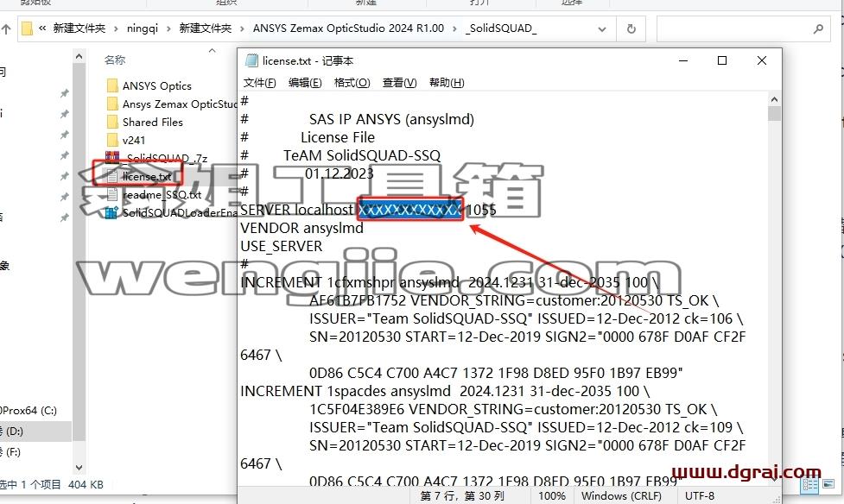Click the 100% zoom status entry
This screenshot has width=844, height=504.
pos(552,496)
